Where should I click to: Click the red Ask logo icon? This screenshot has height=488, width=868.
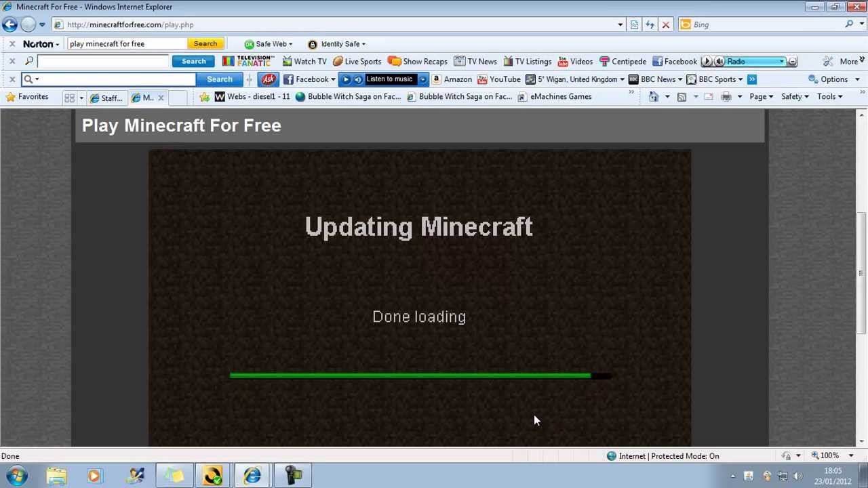coord(268,79)
